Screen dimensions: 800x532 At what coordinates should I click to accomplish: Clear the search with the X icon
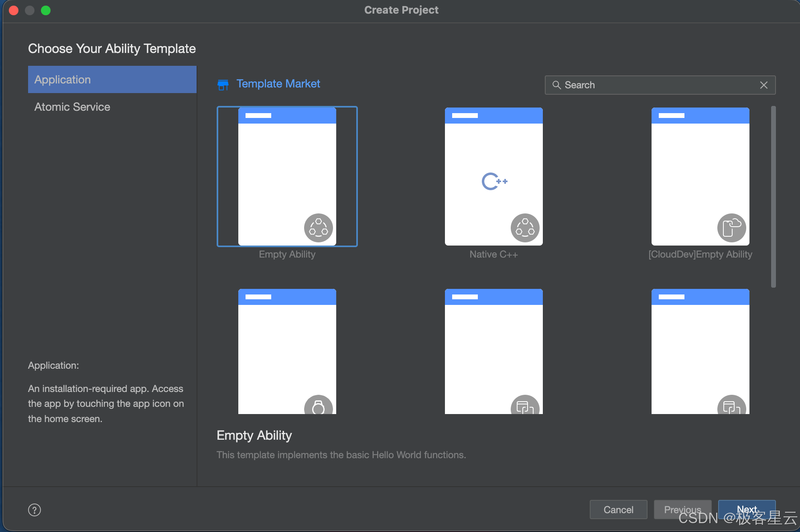(764, 85)
